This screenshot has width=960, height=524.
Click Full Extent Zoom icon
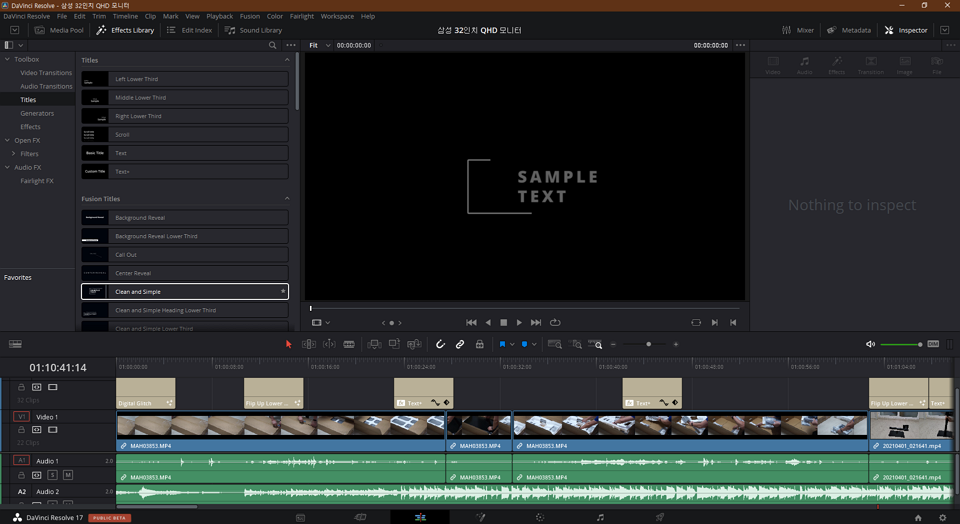click(555, 344)
